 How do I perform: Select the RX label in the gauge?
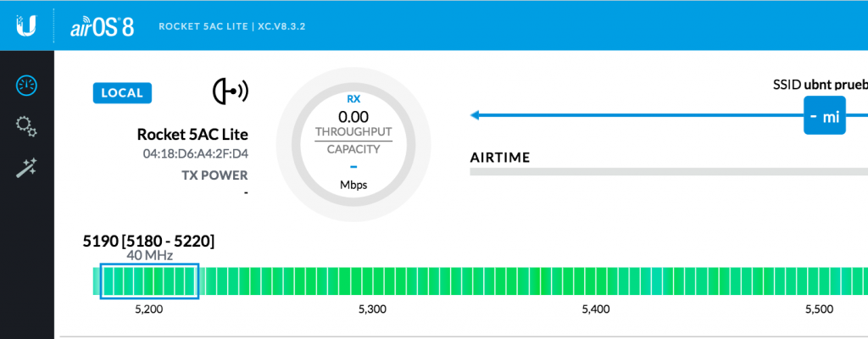click(353, 100)
